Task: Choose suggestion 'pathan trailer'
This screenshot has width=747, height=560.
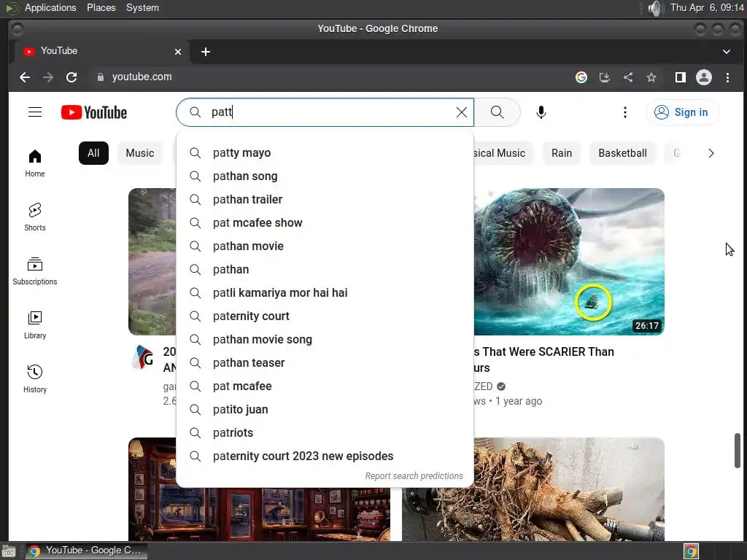Action: [325, 200]
